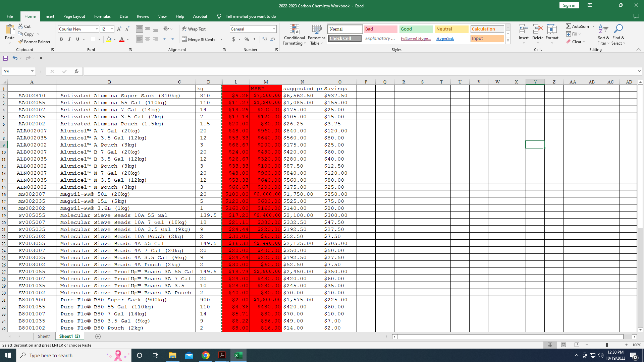This screenshot has width=644, height=362.
Task: Open the Courier New font name dropdown
Action: click(x=97, y=29)
